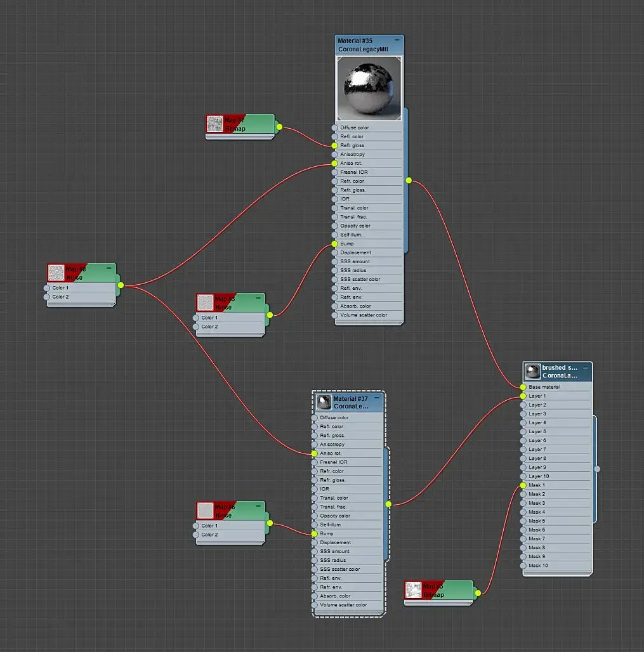The height and width of the screenshot is (652, 644).
Task: Click output socket of Noise feeding both Aniso rot.
Action: pos(121,285)
